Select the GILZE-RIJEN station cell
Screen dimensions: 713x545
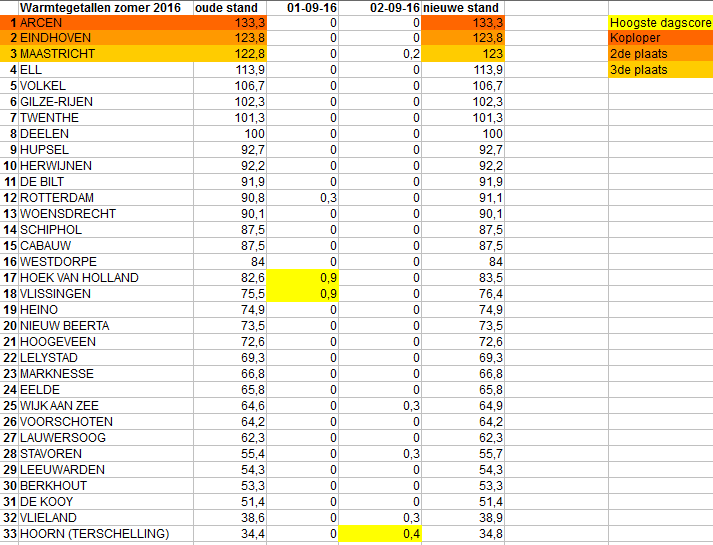coord(106,102)
